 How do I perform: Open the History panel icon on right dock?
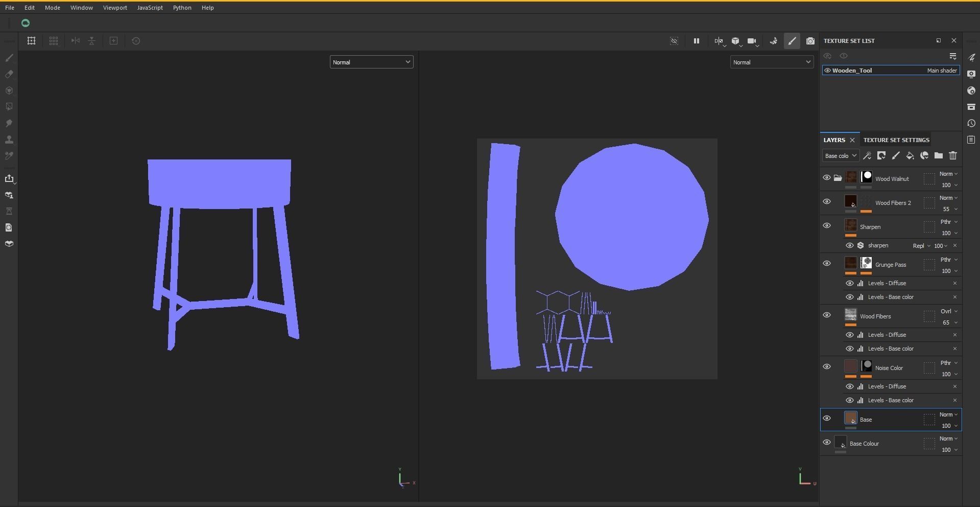click(x=971, y=123)
